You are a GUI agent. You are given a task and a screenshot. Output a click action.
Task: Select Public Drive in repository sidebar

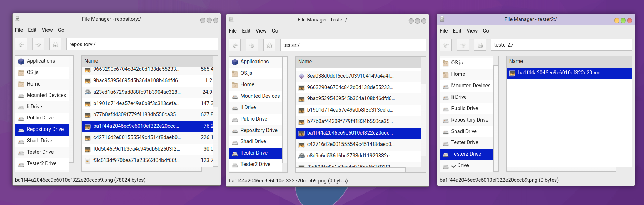42,118
